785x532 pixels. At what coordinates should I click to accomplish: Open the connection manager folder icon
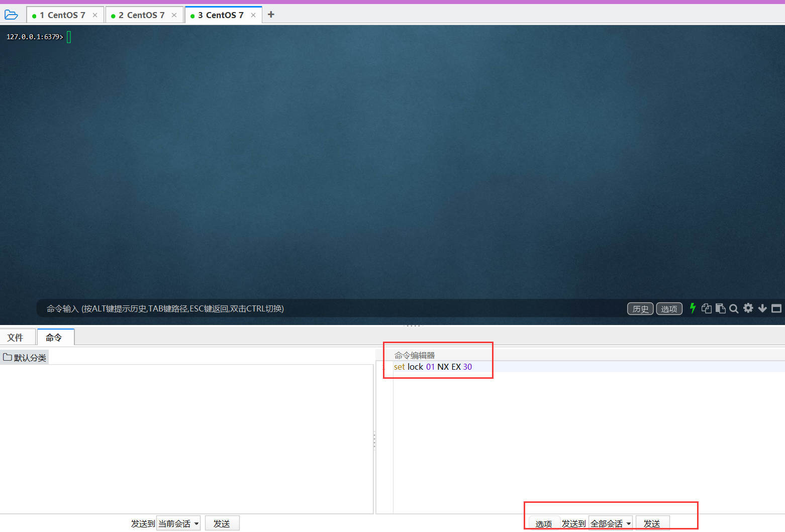coord(11,15)
